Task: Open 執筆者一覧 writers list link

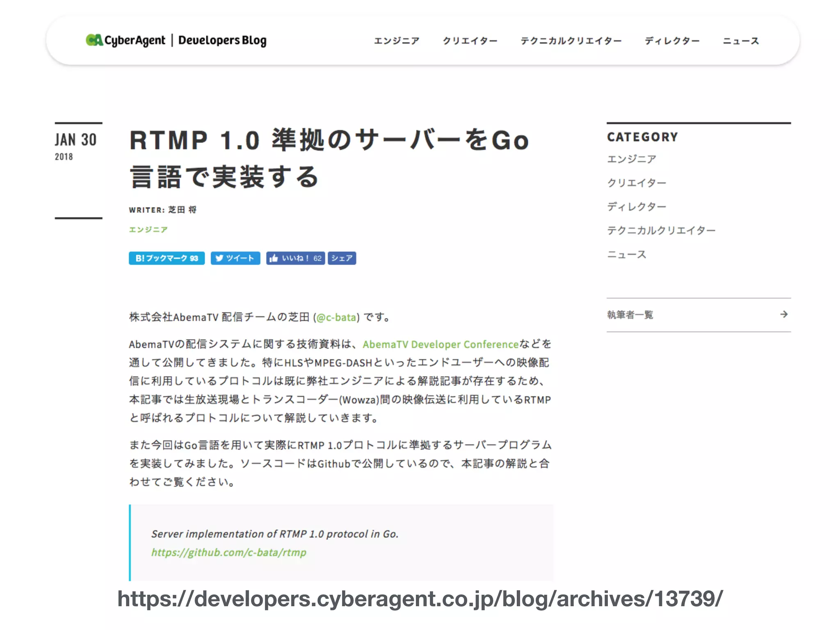Action: (x=630, y=315)
